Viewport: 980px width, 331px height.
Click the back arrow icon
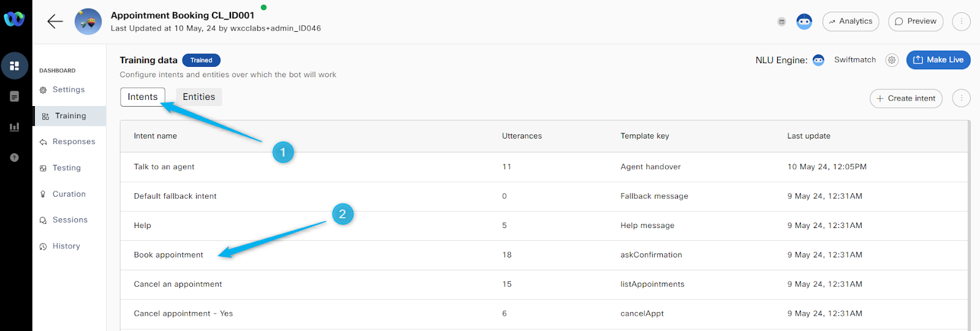click(55, 21)
